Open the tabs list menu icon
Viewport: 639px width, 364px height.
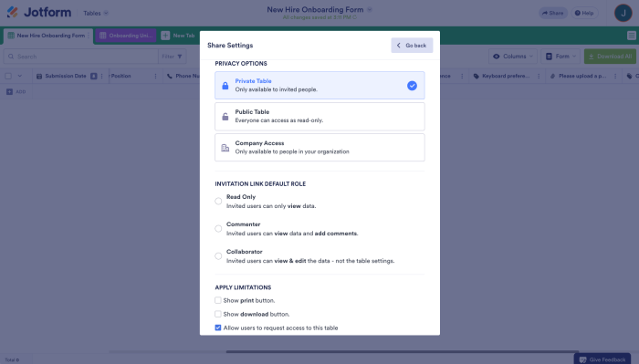[632, 36]
